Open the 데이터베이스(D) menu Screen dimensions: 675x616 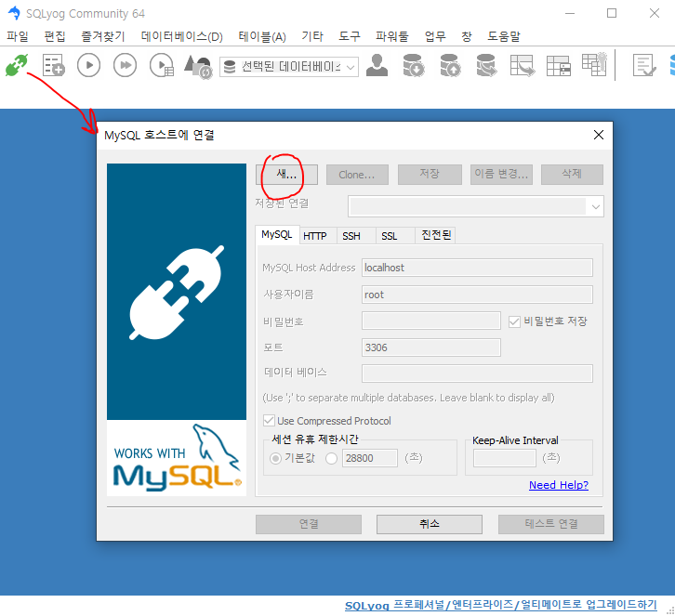(181, 36)
